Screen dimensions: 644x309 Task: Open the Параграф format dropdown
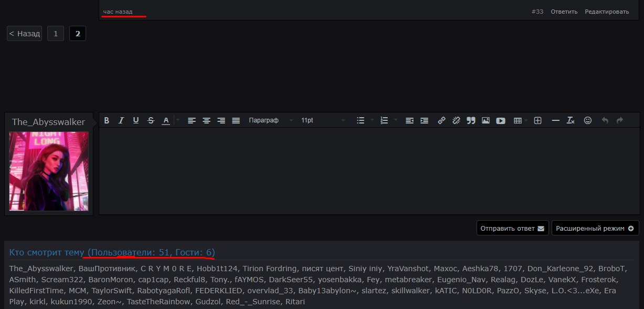point(270,120)
